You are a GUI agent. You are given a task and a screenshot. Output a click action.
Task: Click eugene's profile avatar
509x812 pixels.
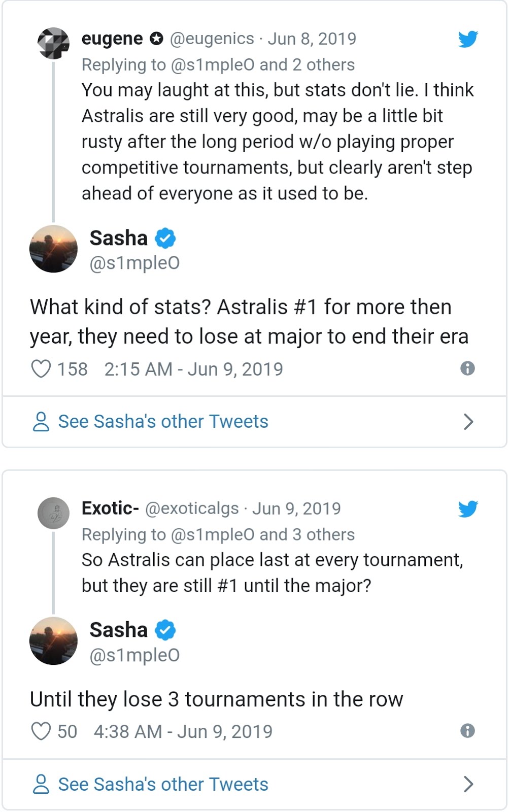54,44
